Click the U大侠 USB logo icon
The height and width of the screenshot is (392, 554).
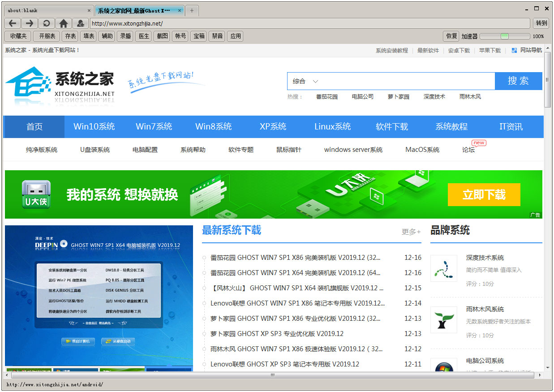tap(36, 195)
